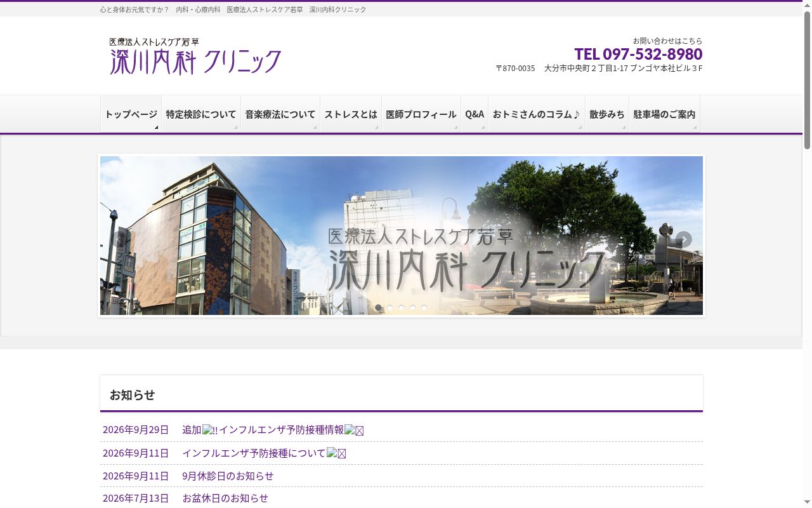Click the 深川内科クリニック header logo
Viewport: 812px width, 508px height.
pyautogui.click(x=195, y=56)
